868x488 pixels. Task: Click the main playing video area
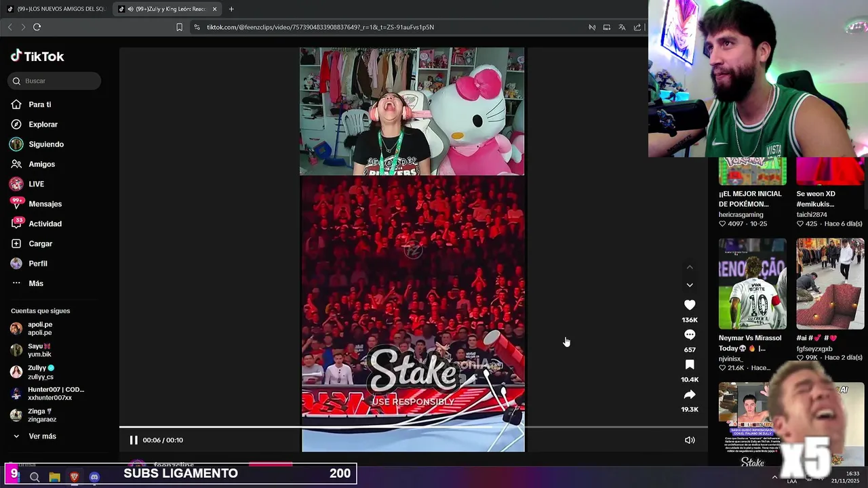(x=412, y=249)
